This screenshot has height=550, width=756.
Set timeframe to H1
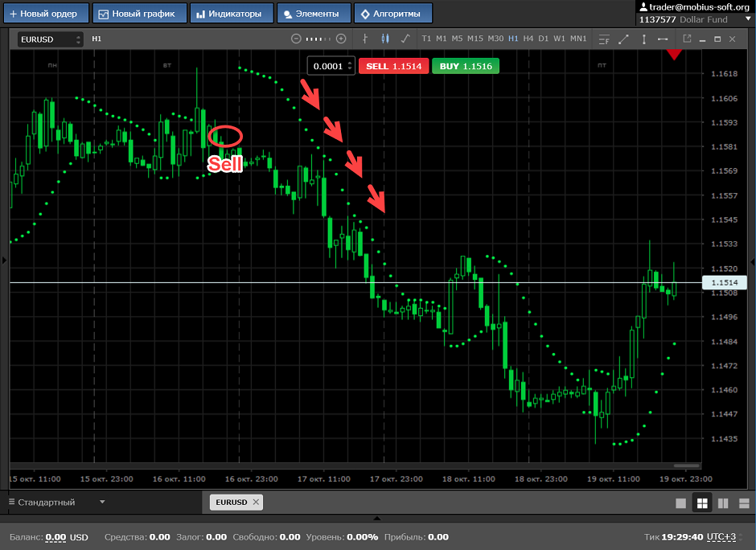click(513, 39)
